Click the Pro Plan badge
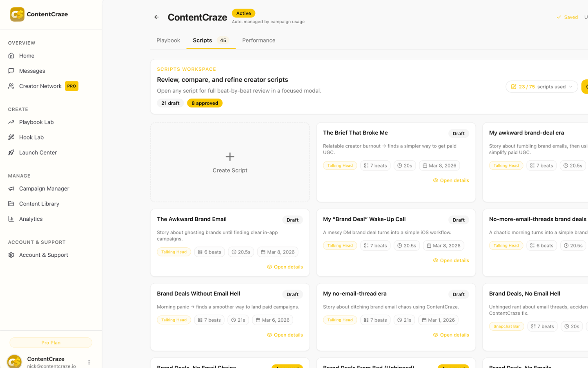The width and height of the screenshot is (588, 368). pyautogui.click(x=51, y=343)
